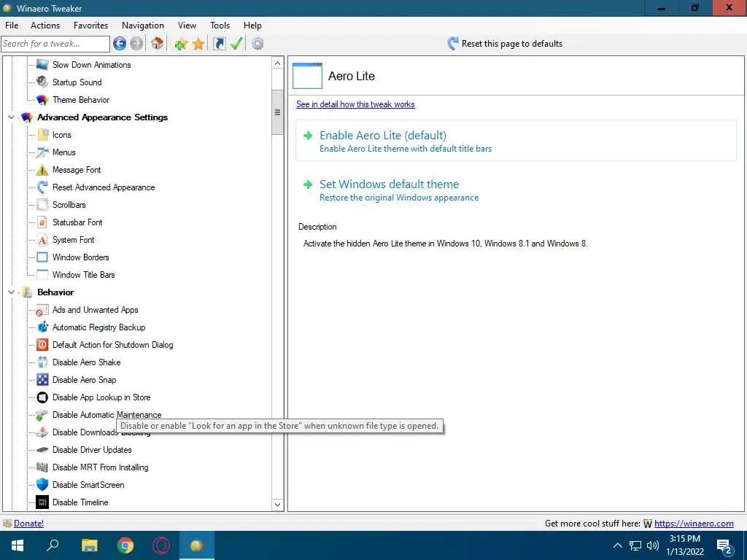Open the Help menu
The image size is (747, 560).
point(252,26)
